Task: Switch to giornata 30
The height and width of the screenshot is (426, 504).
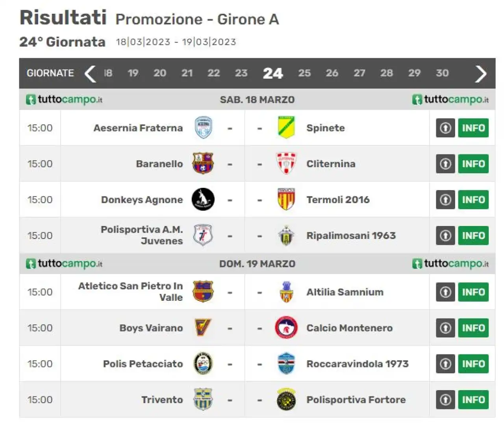Action: [442, 73]
